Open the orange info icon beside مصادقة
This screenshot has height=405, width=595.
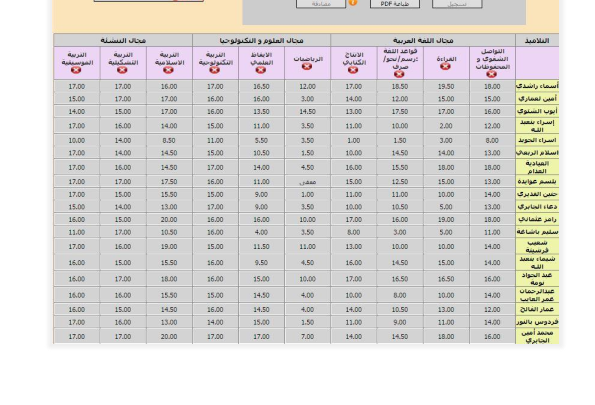click(353, 3)
